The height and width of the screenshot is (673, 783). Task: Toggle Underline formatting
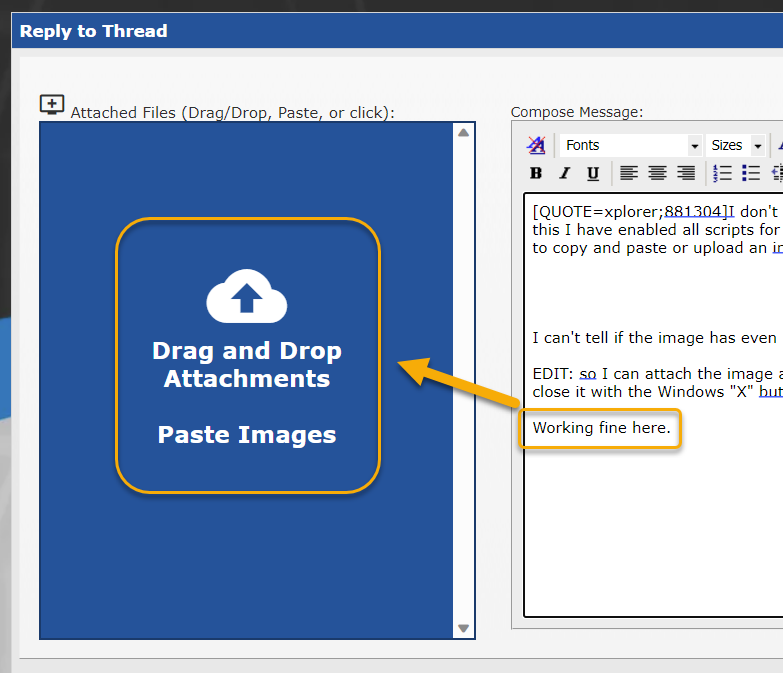click(x=593, y=173)
